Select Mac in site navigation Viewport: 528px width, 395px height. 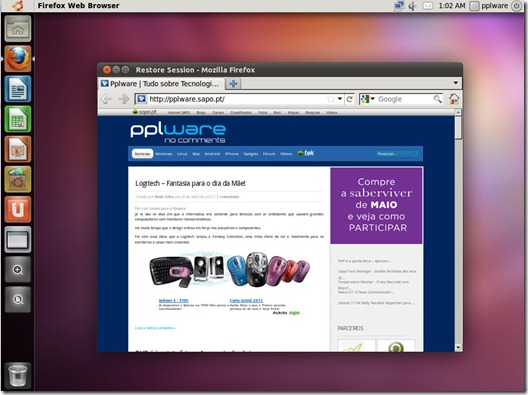tap(196, 154)
